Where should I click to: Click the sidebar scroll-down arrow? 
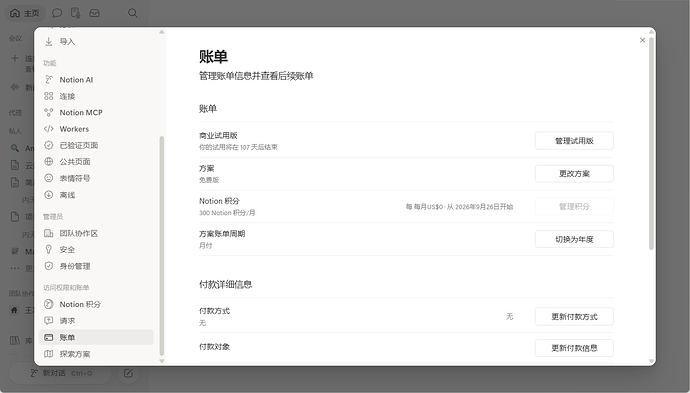161,361
